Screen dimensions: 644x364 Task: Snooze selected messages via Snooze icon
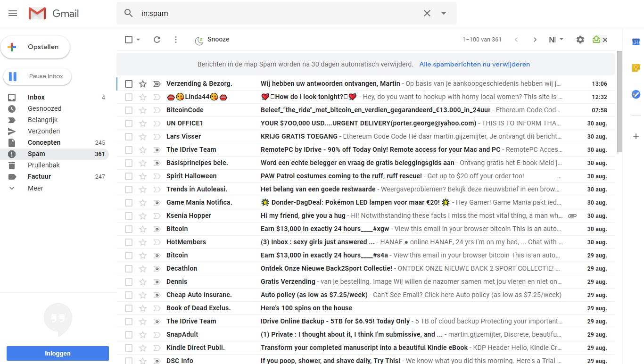pos(198,40)
